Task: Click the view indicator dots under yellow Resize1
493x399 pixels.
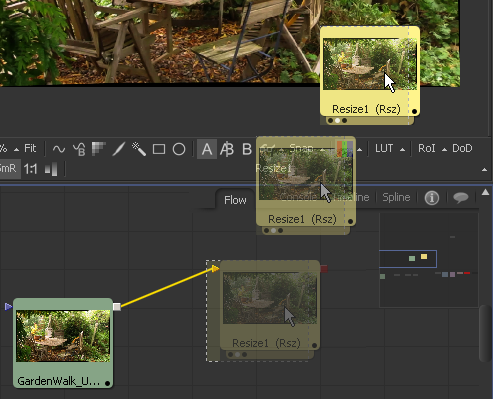Action: tap(337, 120)
